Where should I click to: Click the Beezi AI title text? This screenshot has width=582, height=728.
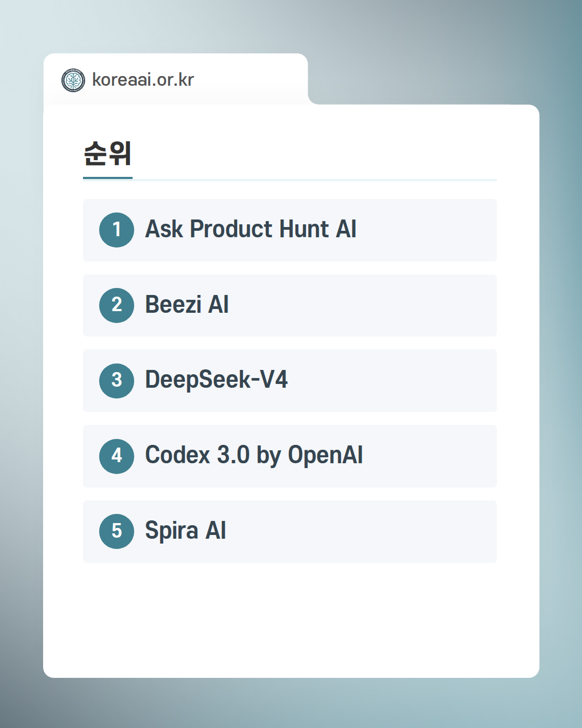(187, 305)
